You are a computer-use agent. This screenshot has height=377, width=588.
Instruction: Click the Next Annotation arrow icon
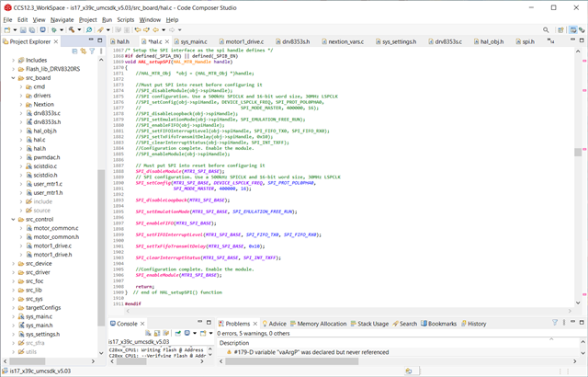pos(146,30)
